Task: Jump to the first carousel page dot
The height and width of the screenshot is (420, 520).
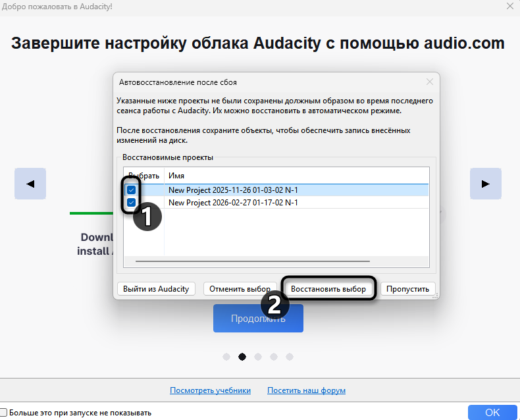Action: (x=226, y=357)
